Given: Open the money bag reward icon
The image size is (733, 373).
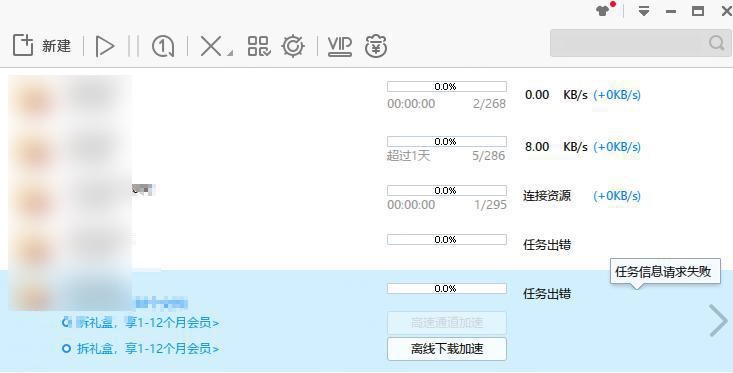Looking at the screenshot, I should (376, 46).
